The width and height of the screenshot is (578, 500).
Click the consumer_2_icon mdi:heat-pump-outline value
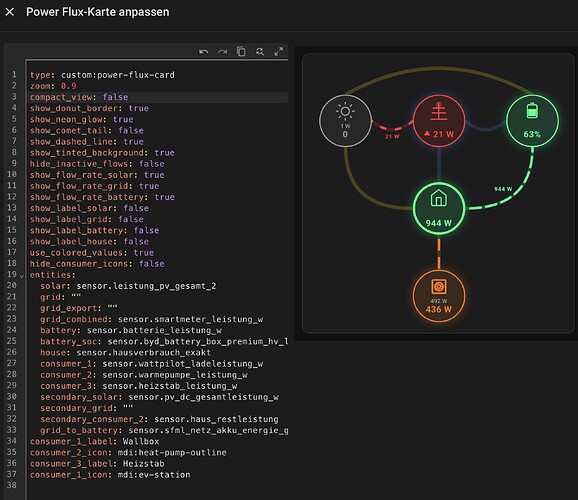pyautogui.click(x=172, y=452)
